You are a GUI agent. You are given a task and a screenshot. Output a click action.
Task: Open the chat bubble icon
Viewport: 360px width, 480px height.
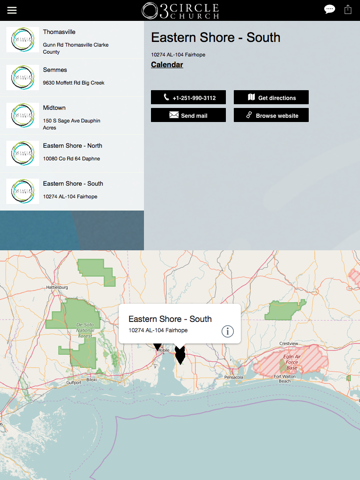click(x=329, y=9)
